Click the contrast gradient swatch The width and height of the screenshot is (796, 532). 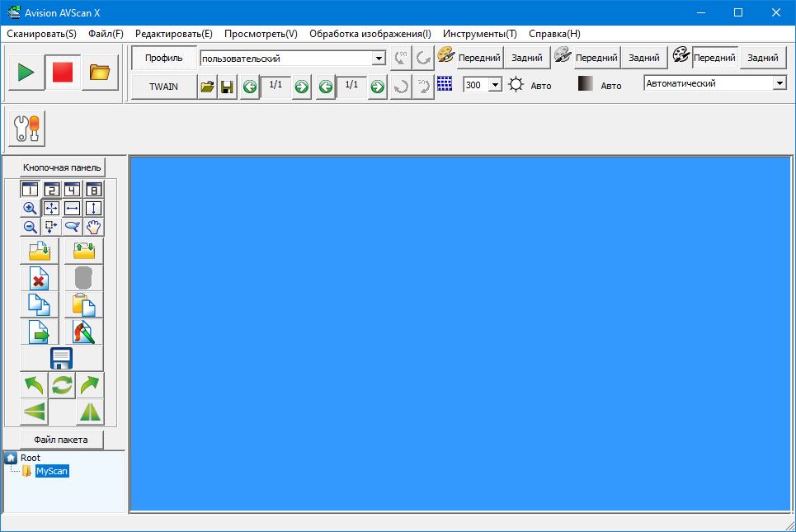coord(586,84)
